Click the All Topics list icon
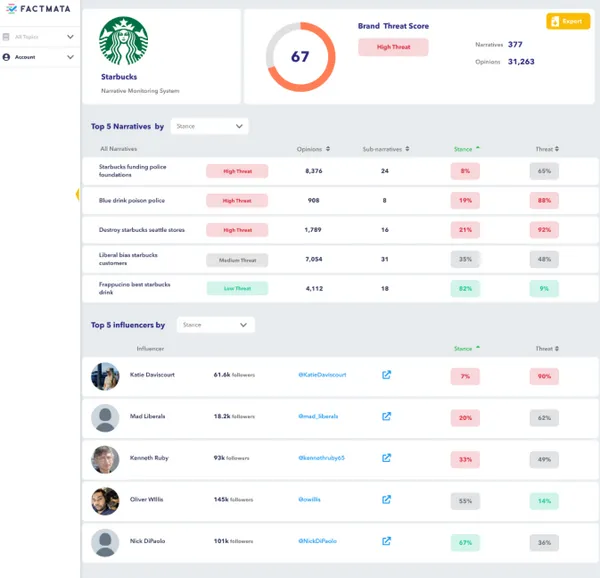 click(6, 37)
